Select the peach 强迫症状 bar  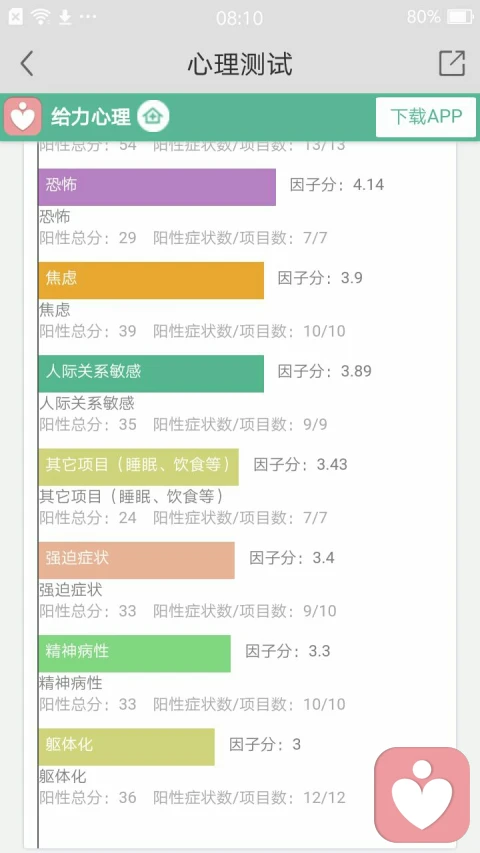pyautogui.click(x=137, y=560)
